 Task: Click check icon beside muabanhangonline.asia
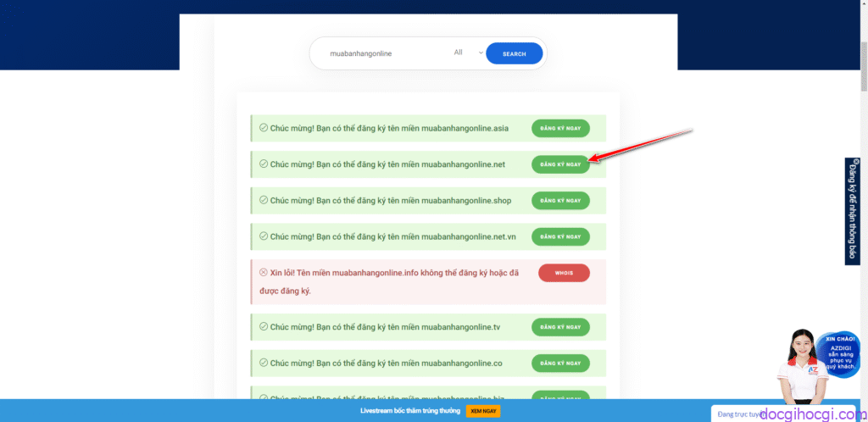click(264, 128)
